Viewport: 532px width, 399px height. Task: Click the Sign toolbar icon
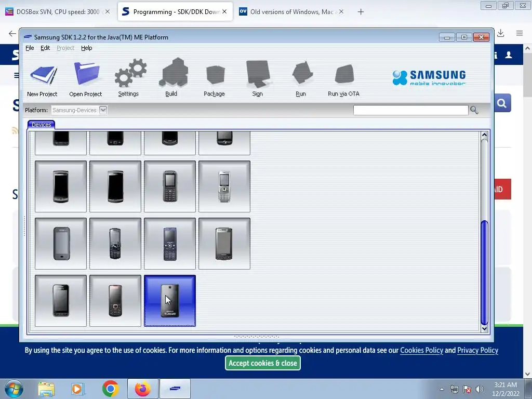coord(258,73)
